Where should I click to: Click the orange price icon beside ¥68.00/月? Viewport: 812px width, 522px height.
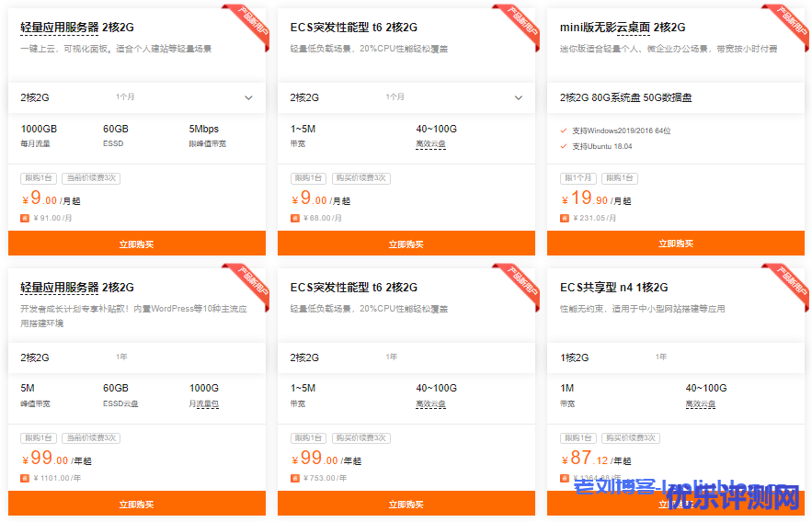tap(295, 218)
